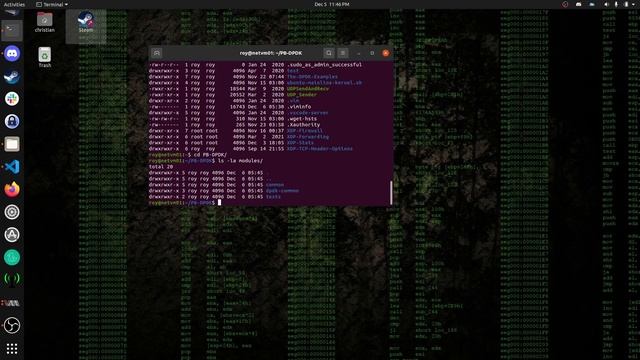Screen dimensions: 640x360
Task: Click the 'ls -la modules/' command line
Action: (206, 161)
